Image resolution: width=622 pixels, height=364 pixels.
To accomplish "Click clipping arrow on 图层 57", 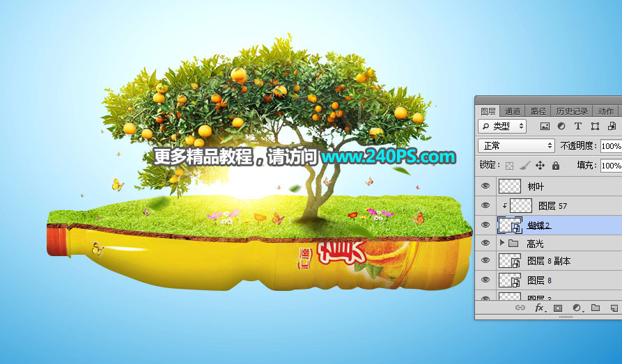I will click(x=504, y=206).
